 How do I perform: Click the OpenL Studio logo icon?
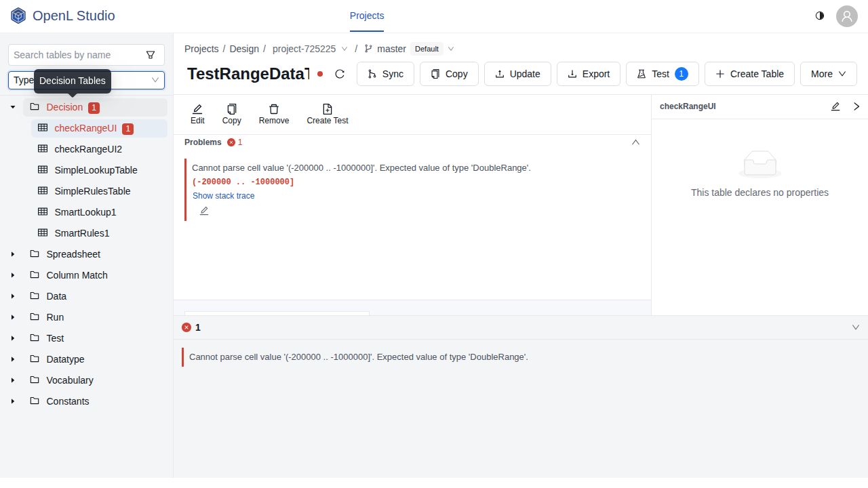(18, 16)
